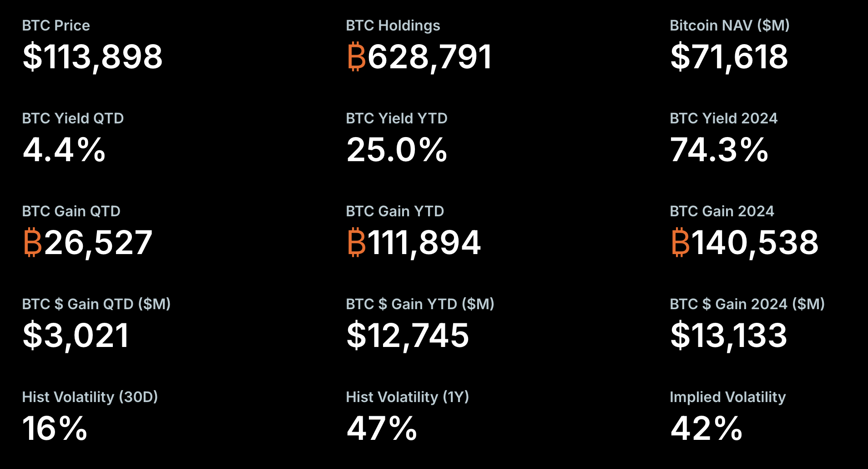Click the orange Bitcoin symbol beside 628,791
868x469 pixels.
click(356, 57)
